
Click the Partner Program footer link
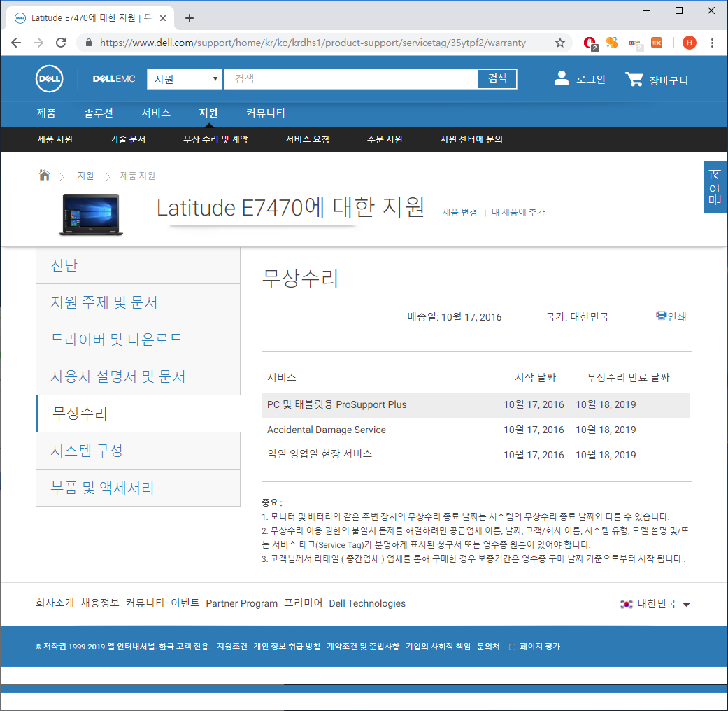pos(241,604)
